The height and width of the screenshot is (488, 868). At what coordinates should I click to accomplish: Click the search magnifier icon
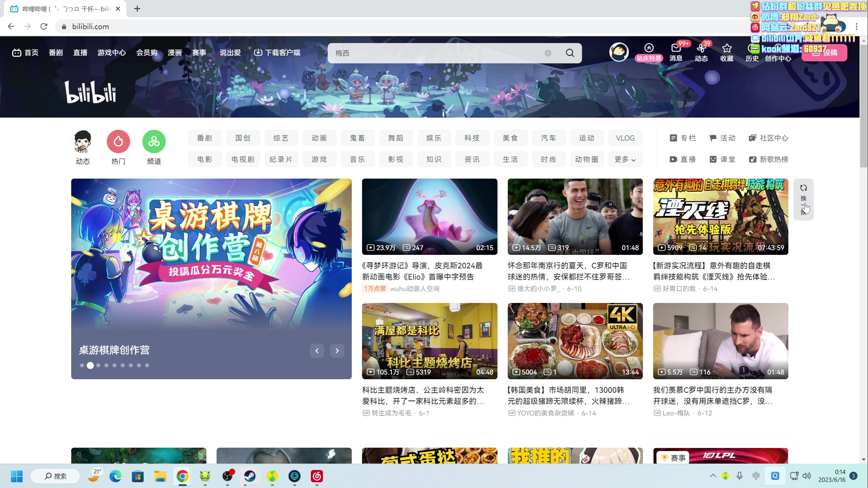[570, 53]
